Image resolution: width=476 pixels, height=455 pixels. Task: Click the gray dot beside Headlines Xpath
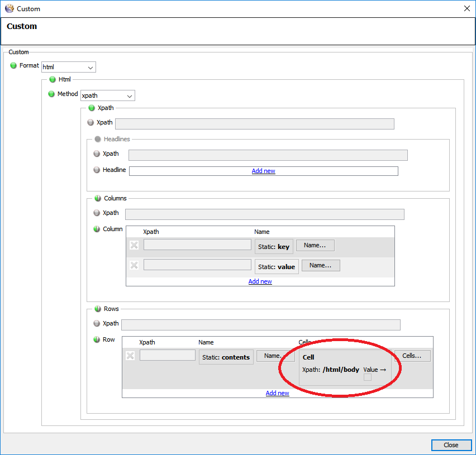click(97, 154)
